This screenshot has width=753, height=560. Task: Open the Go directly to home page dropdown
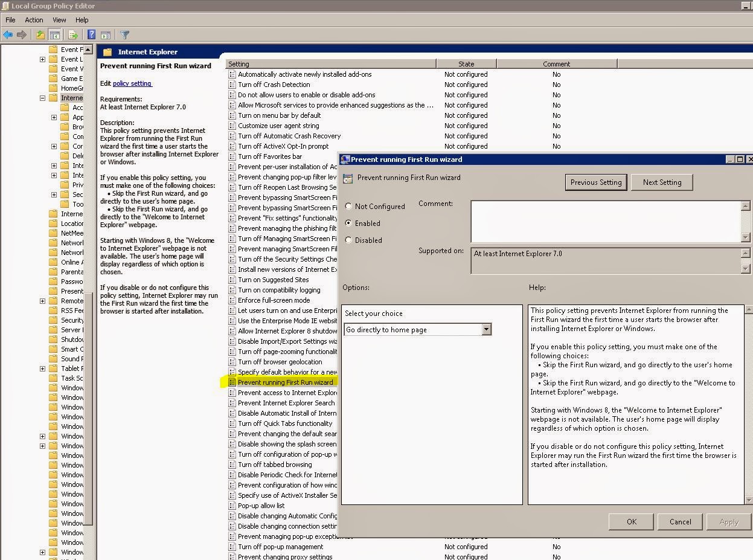[x=486, y=330]
